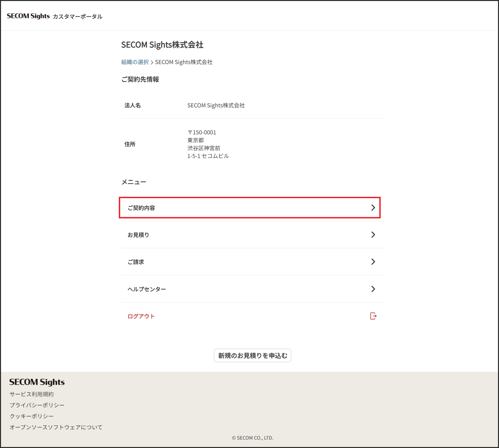Click the current SECOM Sights株式会社 breadcrumb entry
The width and height of the screenshot is (499, 448).
coord(184,62)
